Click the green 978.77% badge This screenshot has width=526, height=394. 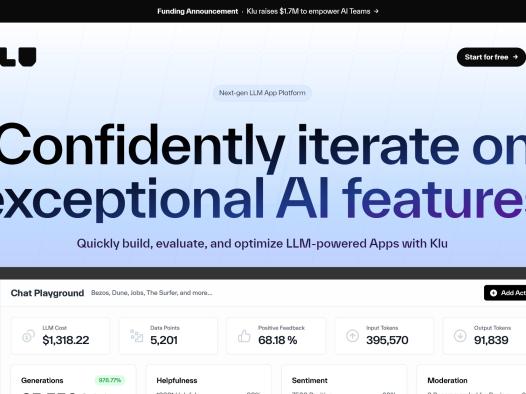tap(110, 381)
